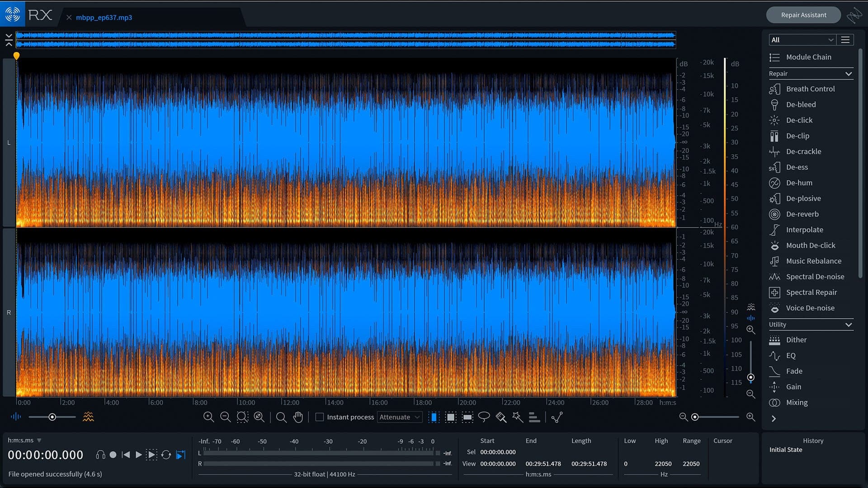Enable the Instant process checkbox

coord(320,417)
